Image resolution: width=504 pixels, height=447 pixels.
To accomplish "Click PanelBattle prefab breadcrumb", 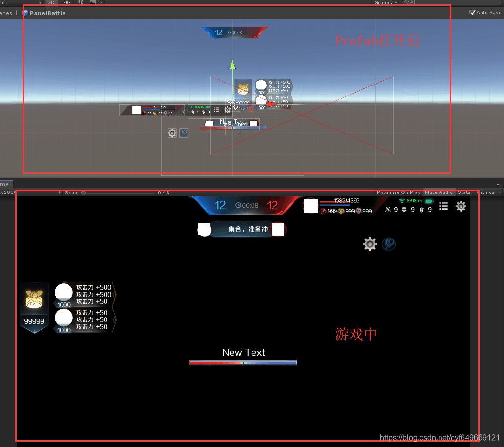I will [x=47, y=13].
